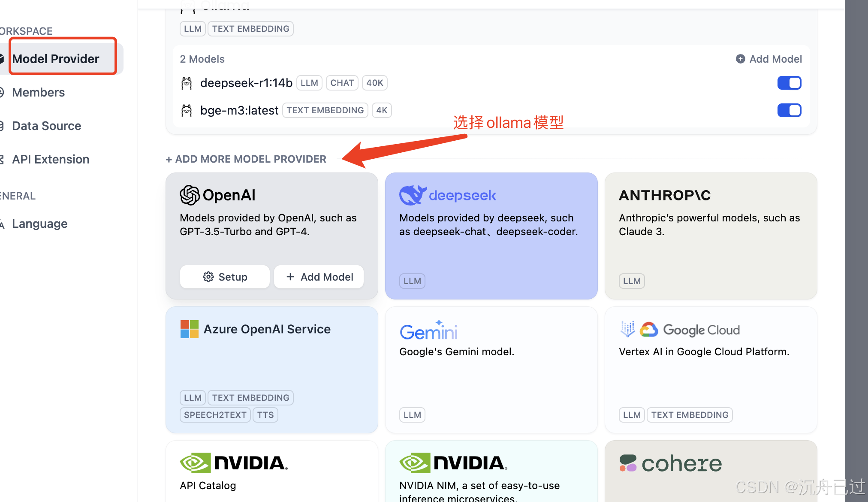The width and height of the screenshot is (868, 502).
Task: Click the llama icon next to deepseek-r1:14b
Action: (187, 83)
